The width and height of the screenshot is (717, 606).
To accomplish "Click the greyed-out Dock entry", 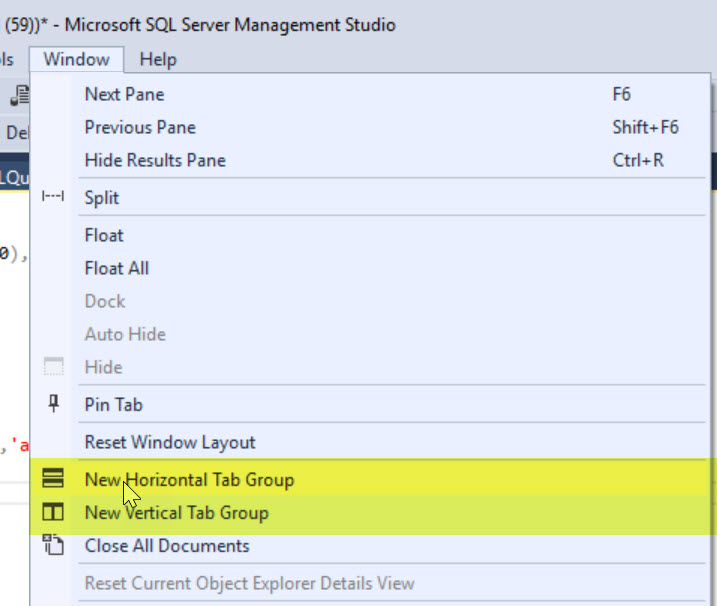I will [x=105, y=301].
